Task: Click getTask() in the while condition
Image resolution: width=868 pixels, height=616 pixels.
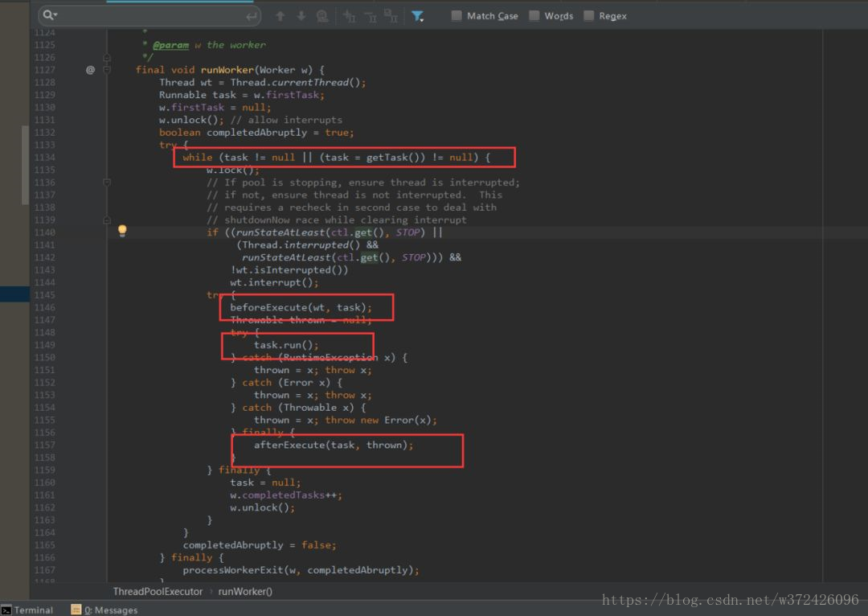Action: pos(392,158)
